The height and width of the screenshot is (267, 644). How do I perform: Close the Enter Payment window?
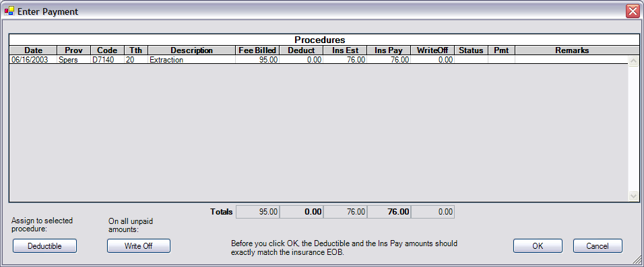click(632, 11)
